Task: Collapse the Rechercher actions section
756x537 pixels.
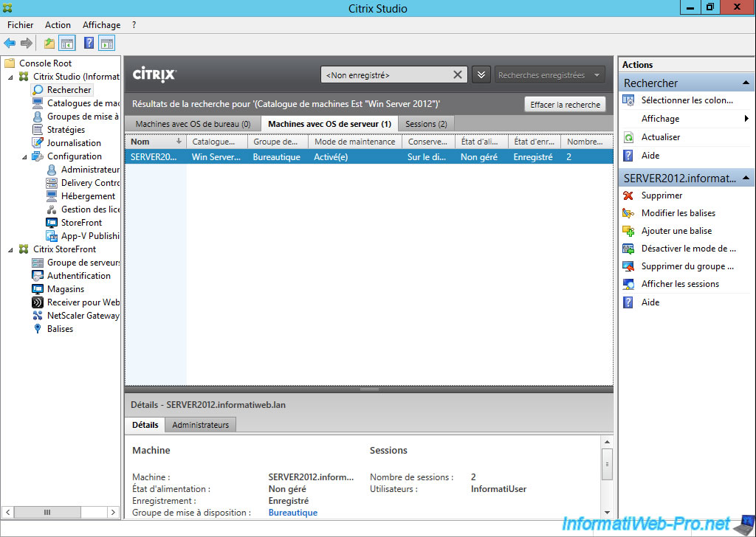Action: pyautogui.click(x=746, y=83)
